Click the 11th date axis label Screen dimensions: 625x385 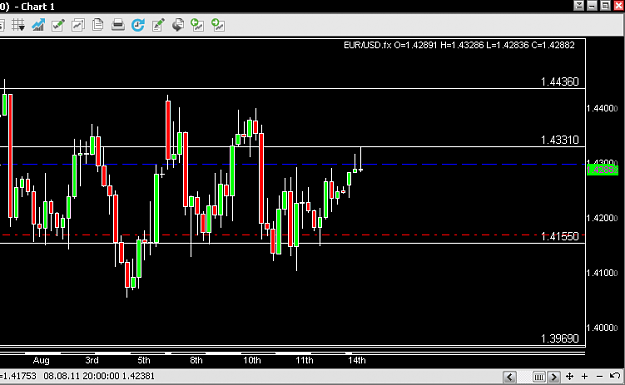(x=304, y=360)
